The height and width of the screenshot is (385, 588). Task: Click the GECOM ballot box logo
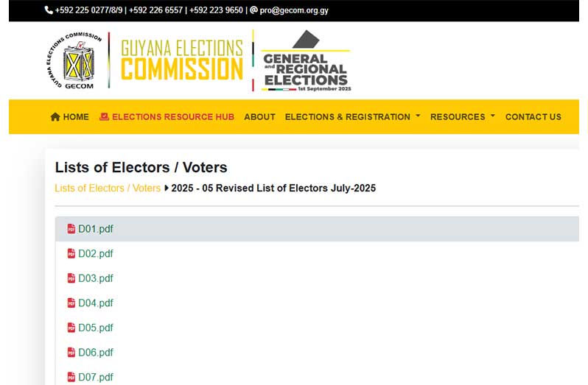(x=74, y=60)
